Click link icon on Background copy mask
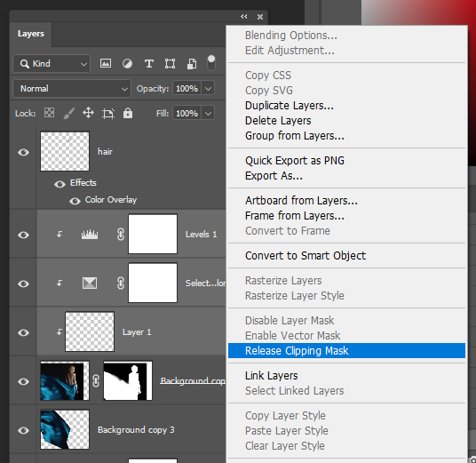The image size is (476, 463). click(96, 380)
